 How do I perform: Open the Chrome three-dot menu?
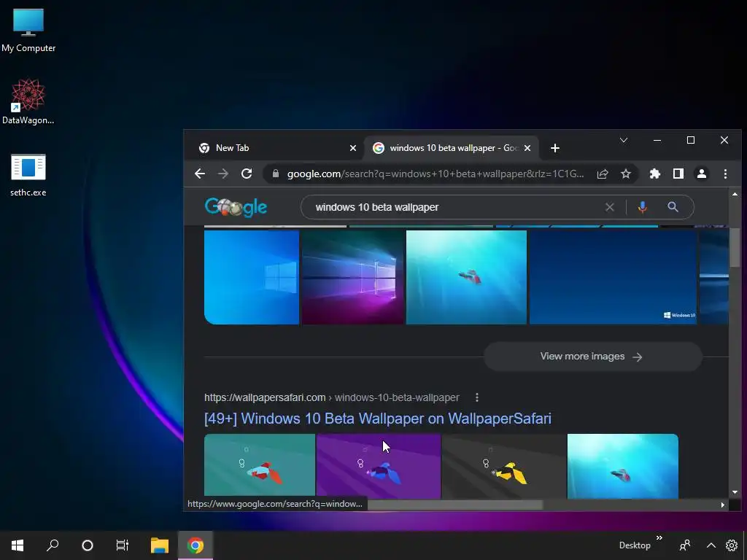coord(725,174)
